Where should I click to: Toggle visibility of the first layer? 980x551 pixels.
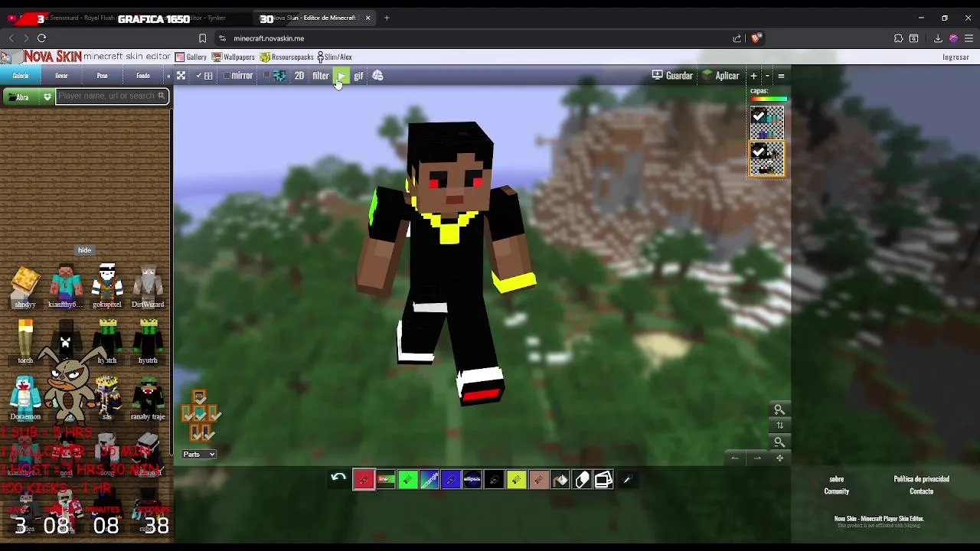pos(759,116)
